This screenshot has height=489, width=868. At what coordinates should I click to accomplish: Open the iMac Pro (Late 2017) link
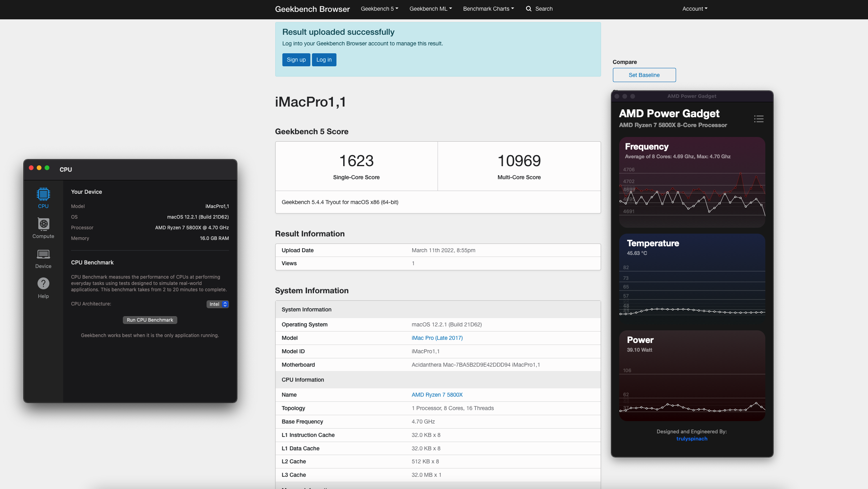pyautogui.click(x=437, y=338)
